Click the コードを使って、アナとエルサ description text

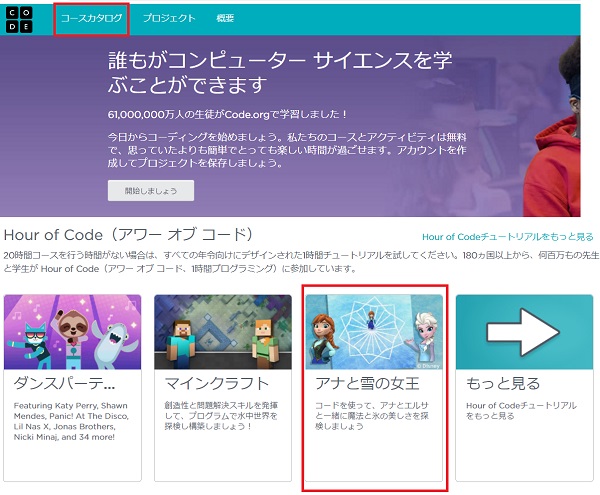coord(372,416)
